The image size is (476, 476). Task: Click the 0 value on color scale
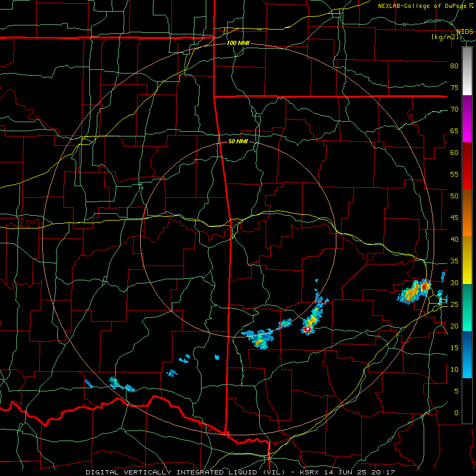pos(456,413)
